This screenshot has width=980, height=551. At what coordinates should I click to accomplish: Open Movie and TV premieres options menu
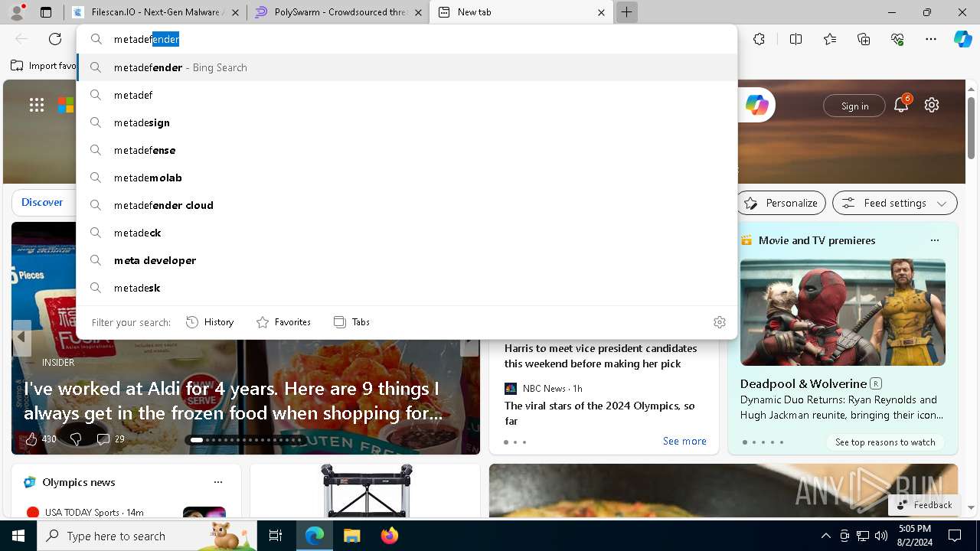pyautogui.click(x=935, y=240)
